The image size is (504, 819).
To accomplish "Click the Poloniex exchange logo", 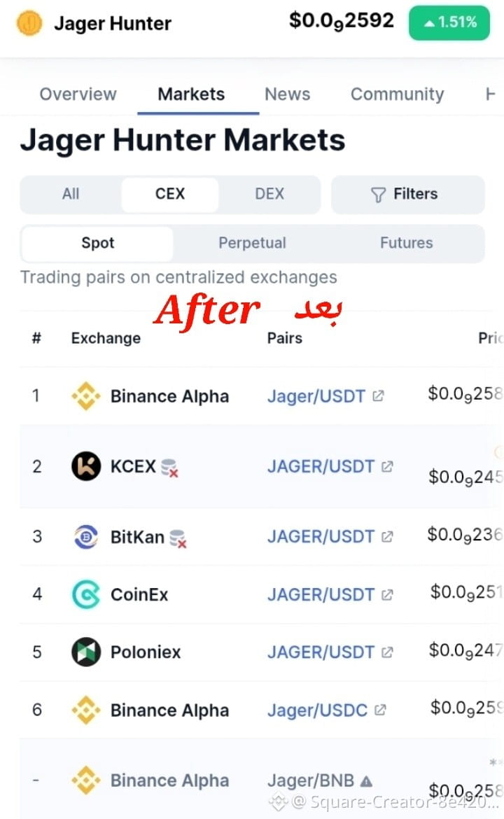I will tap(86, 652).
